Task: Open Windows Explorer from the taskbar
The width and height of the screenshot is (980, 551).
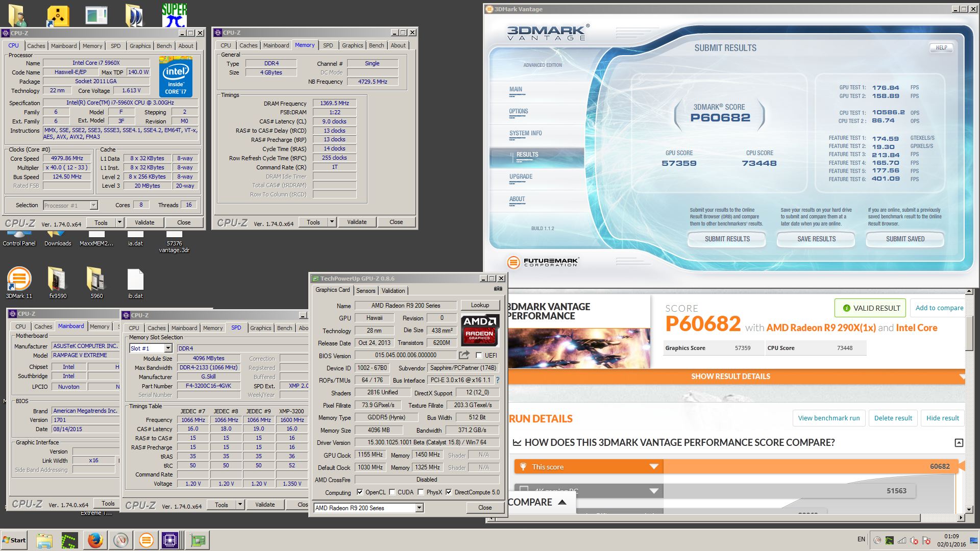Action: pyautogui.click(x=44, y=540)
